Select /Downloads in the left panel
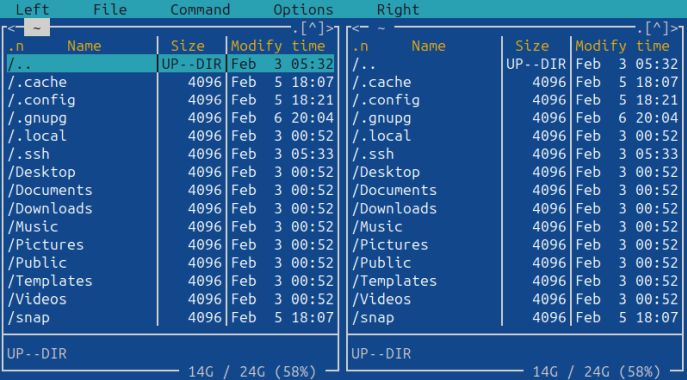 (170, 209)
